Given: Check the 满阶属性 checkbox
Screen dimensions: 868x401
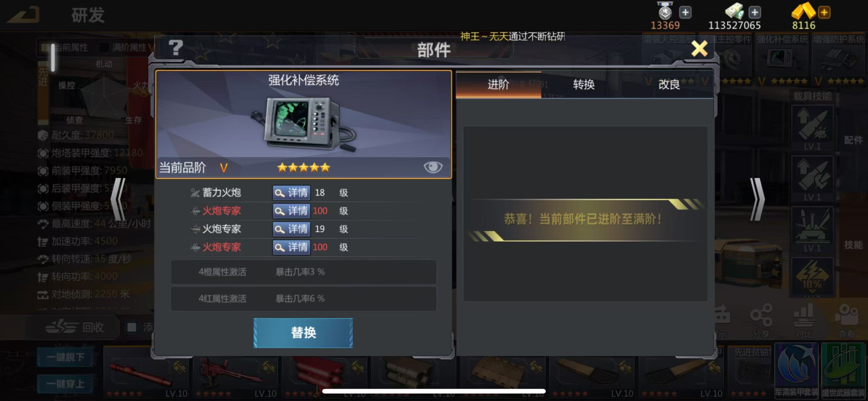Looking at the screenshot, I should (x=105, y=48).
